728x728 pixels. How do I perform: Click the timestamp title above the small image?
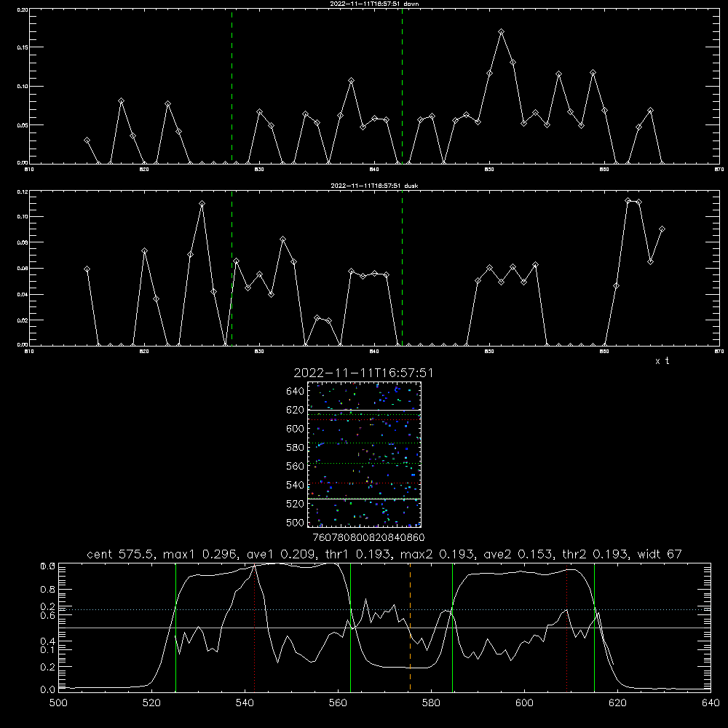pos(363,373)
